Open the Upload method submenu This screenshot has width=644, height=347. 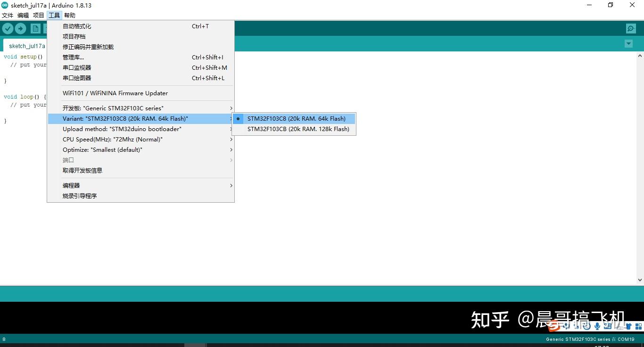coord(122,129)
